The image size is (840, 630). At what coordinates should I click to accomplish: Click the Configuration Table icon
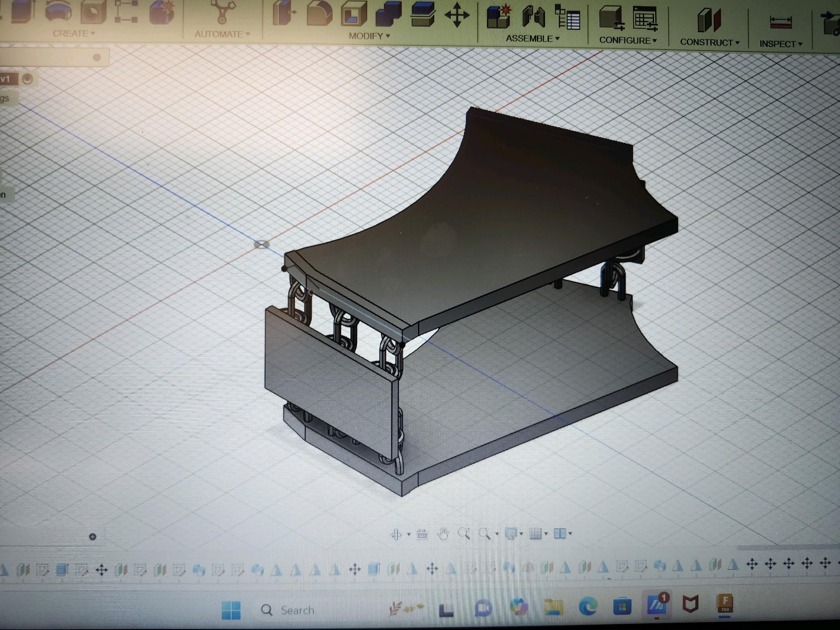(x=645, y=19)
